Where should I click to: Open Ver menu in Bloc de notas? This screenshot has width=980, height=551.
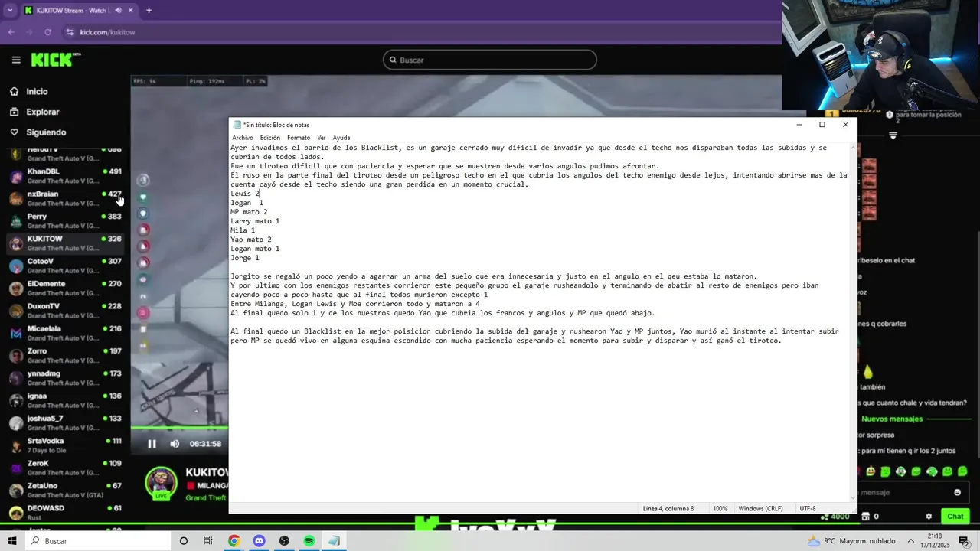tap(322, 138)
